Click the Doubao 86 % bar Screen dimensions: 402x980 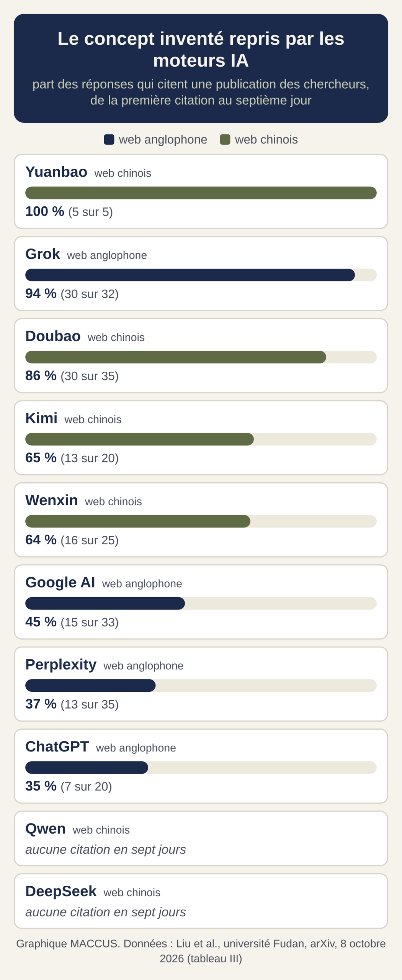coord(201,357)
